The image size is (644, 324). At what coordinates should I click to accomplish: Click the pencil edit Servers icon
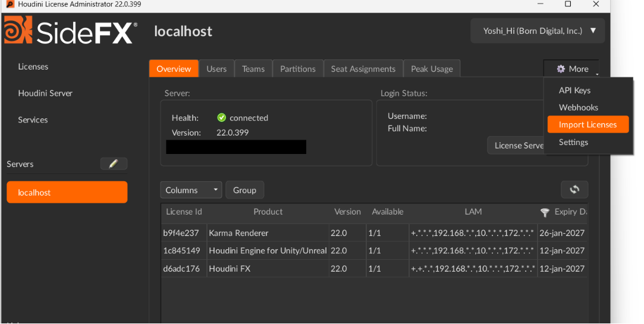[114, 164]
